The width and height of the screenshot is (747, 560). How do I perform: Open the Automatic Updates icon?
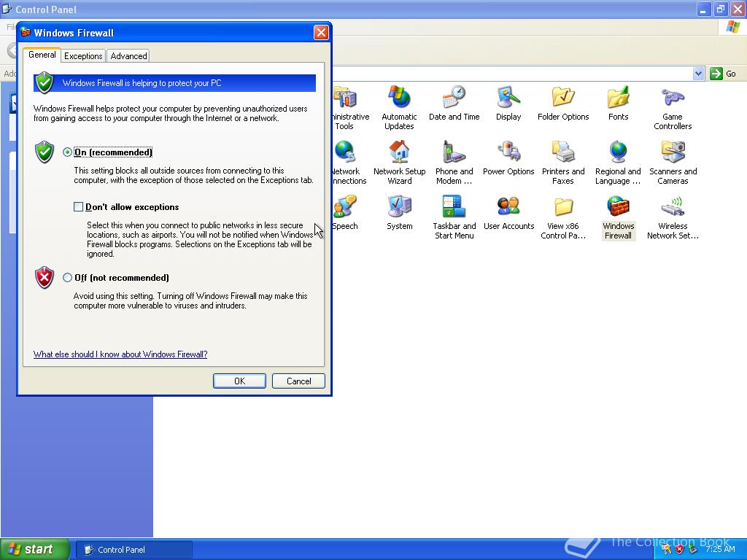click(x=399, y=97)
